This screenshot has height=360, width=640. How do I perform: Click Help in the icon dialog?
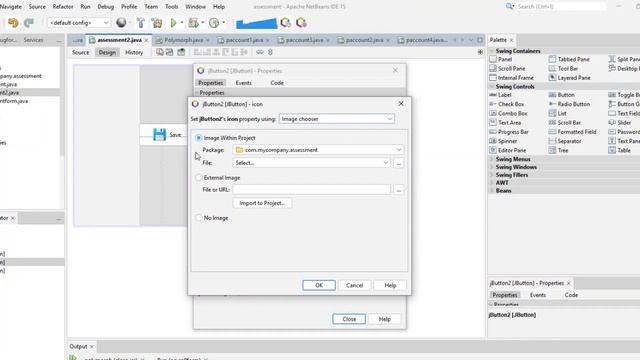click(x=390, y=285)
